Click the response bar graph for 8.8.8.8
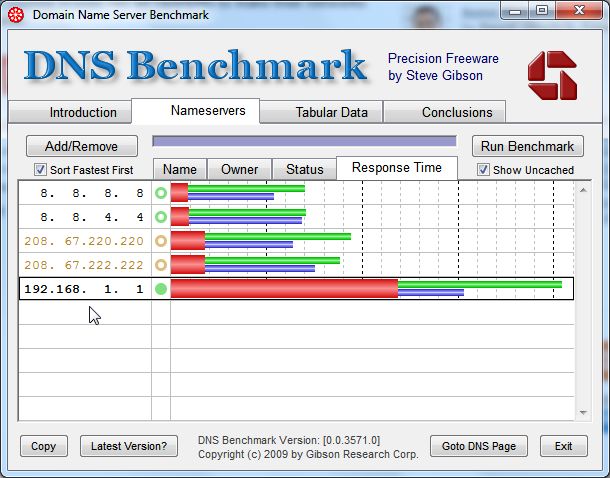This screenshot has width=610, height=478. tap(238, 193)
